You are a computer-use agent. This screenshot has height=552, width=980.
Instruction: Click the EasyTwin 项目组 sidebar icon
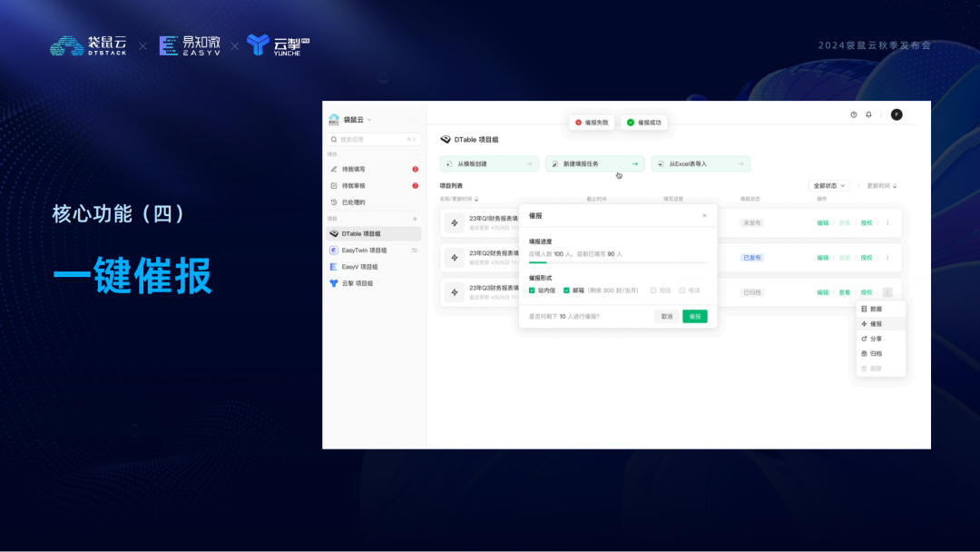tap(332, 249)
